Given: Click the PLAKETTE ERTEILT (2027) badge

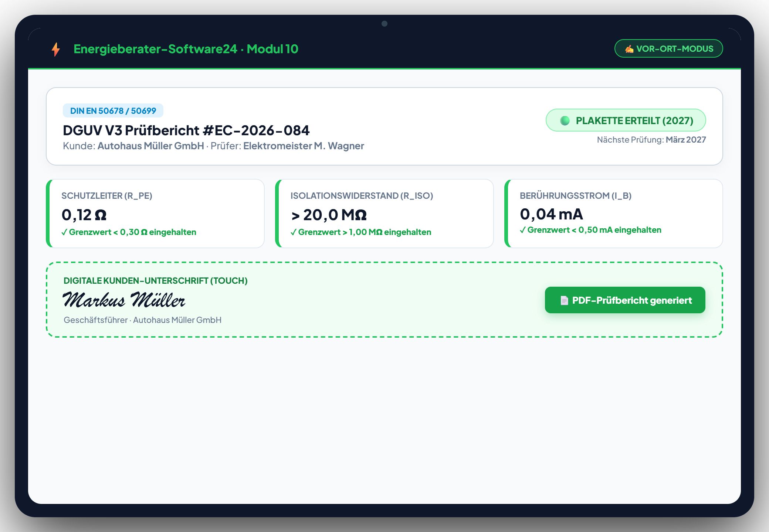Looking at the screenshot, I should click(x=626, y=120).
